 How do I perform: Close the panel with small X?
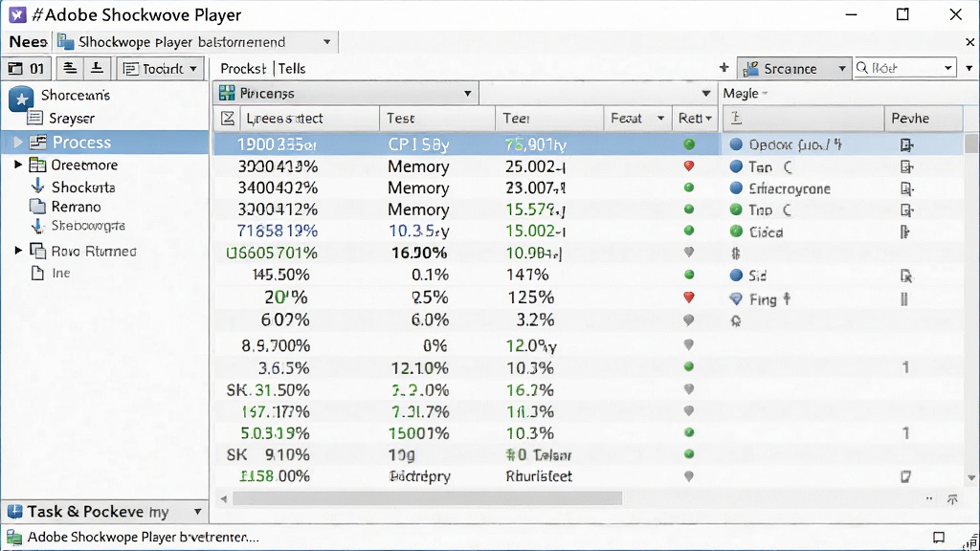(x=970, y=42)
